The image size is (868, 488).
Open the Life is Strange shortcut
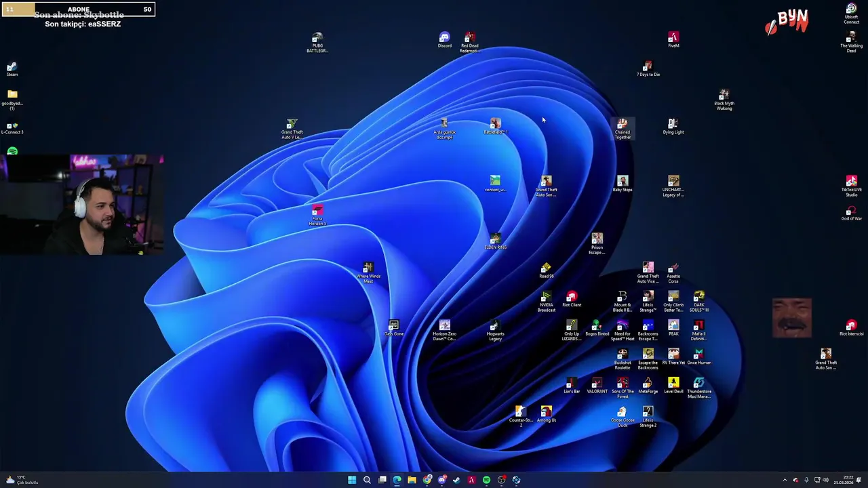pyautogui.click(x=648, y=302)
